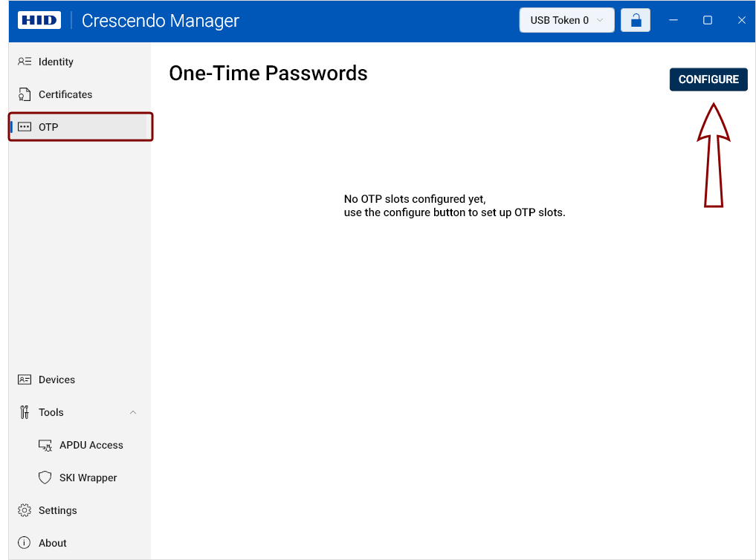Open the USB Token 0 dropdown
Image resolution: width=756 pixels, height=560 pixels.
pos(566,20)
